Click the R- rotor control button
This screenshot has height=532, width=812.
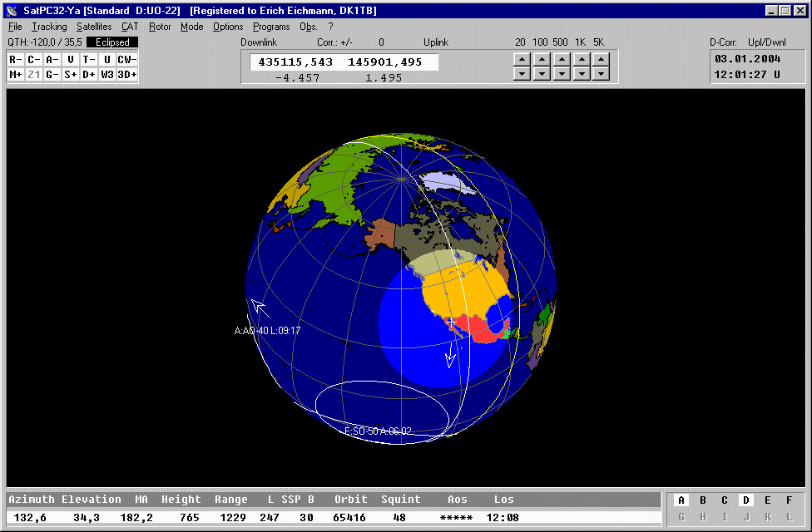coord(15,59)
